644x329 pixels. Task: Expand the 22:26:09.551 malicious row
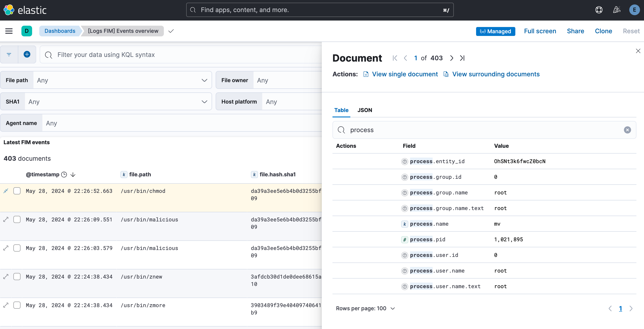6,219
